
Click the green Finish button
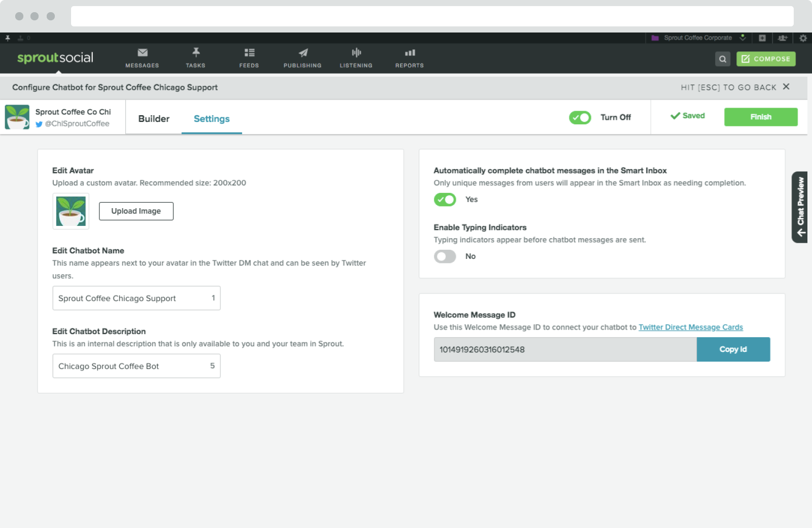[x=761, y=117]
